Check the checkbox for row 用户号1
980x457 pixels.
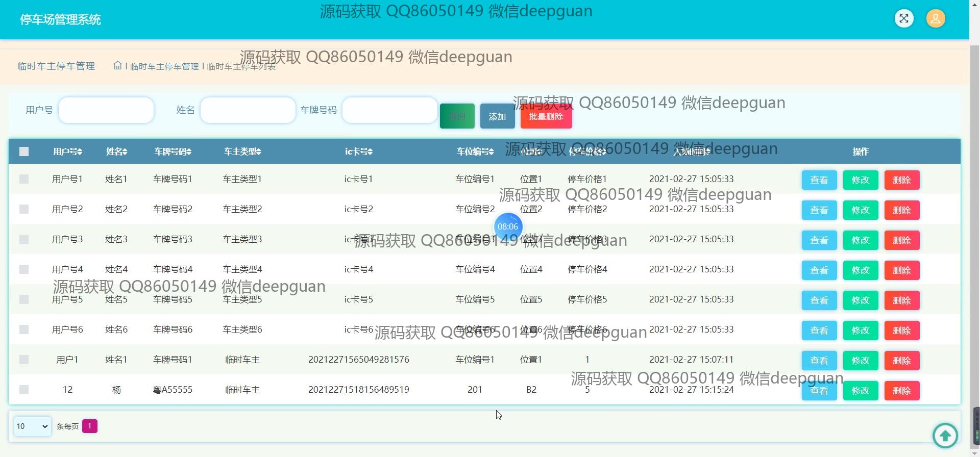(x=24, y=179)
